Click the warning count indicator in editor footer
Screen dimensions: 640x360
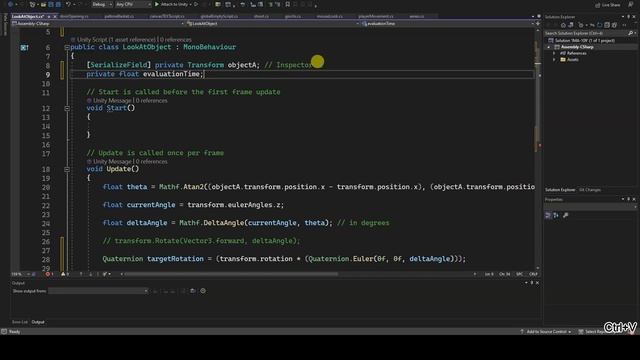(65, 274)
